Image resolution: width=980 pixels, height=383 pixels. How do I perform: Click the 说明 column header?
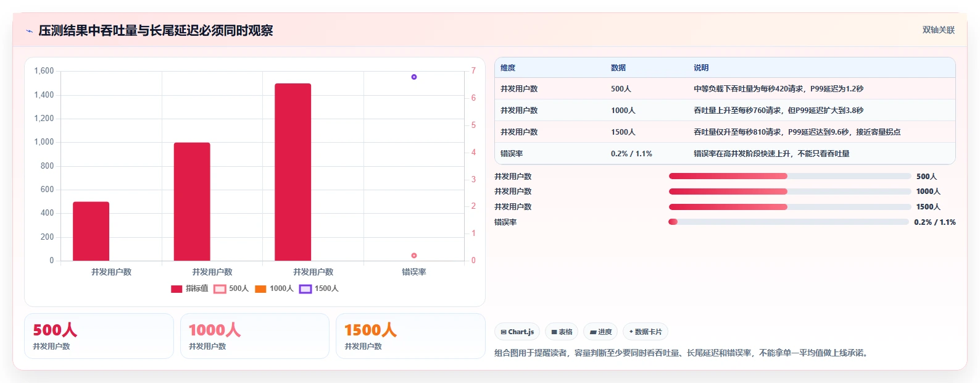[x=701, y=68]
